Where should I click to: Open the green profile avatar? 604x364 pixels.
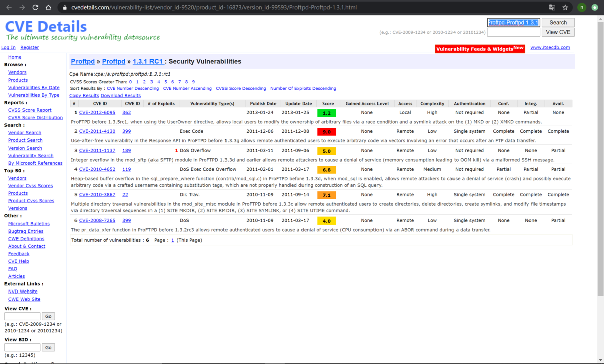tap(582, 8)
